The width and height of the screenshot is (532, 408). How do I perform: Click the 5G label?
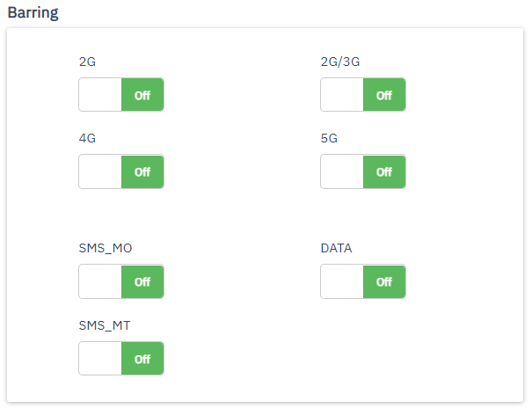[329, 139]
